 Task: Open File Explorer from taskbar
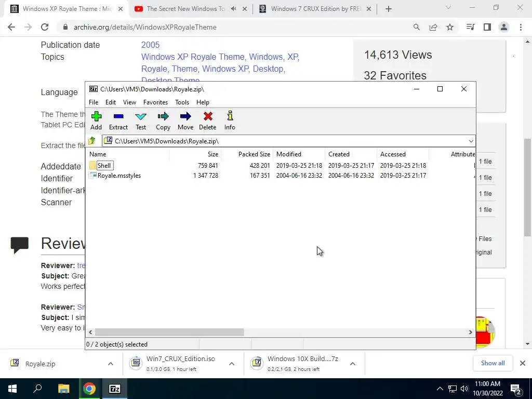(63, 389)
